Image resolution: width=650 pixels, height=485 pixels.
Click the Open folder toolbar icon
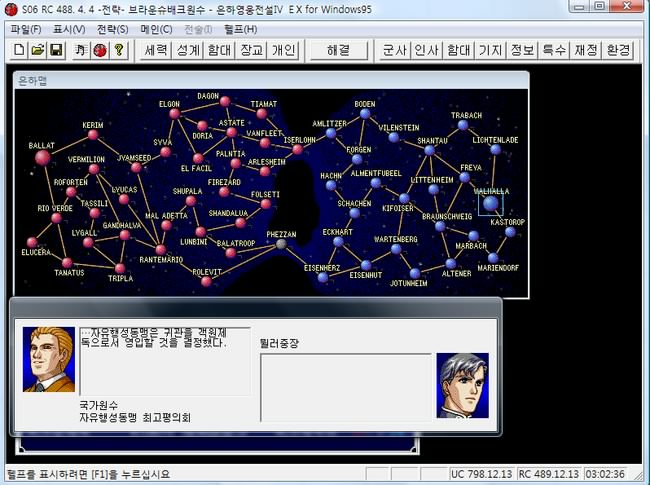tap(38, 51)
